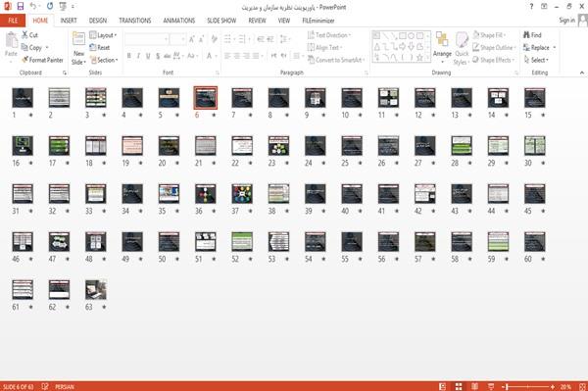The image size is (588, 391).
Task: Open Shape Effects menu
Action: [494, 60]
